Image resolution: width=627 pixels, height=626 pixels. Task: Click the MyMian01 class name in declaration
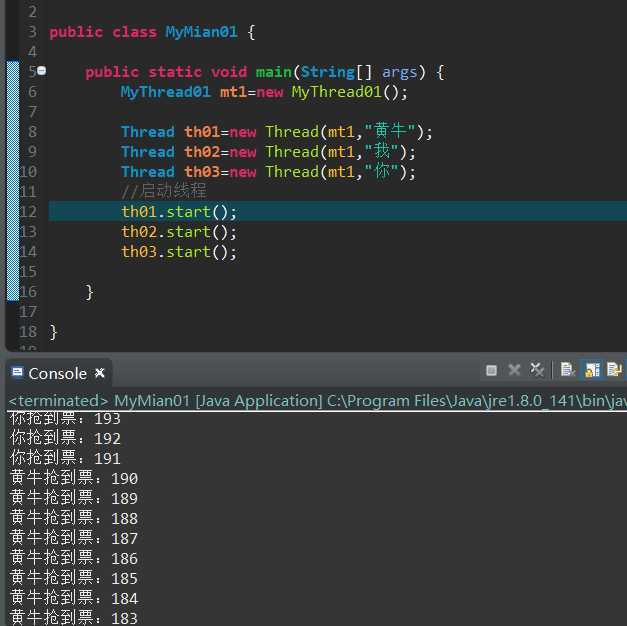(x=201, y=32)
